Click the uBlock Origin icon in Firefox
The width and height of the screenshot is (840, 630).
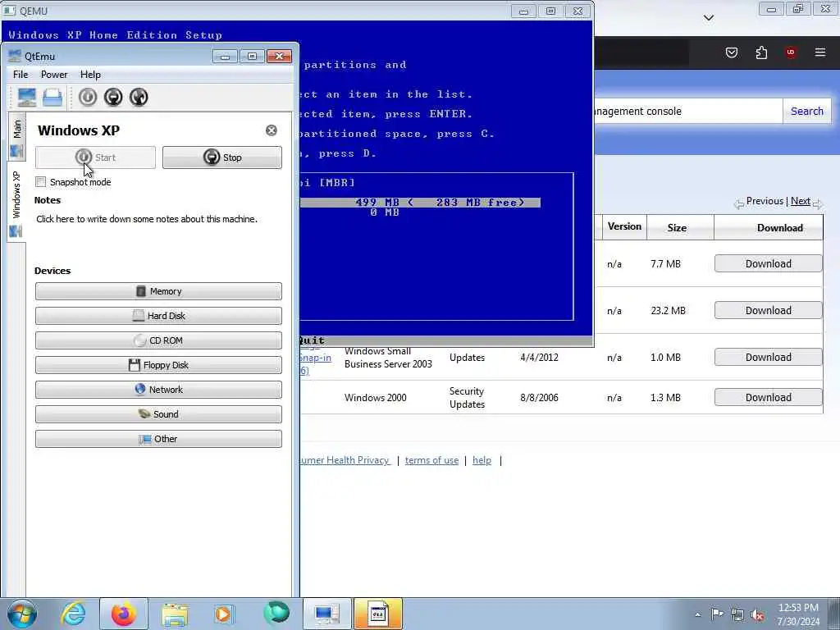791,52
